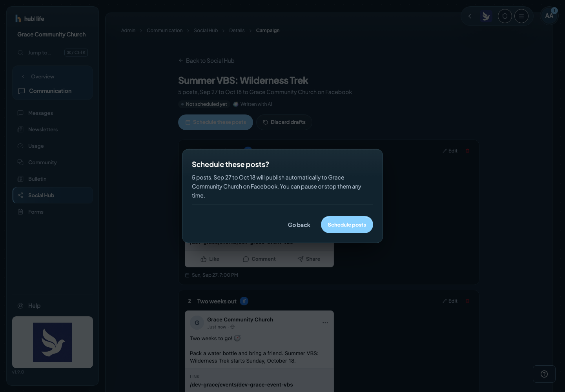Image resolution: width=565 pixels, height=392 pixels.
Task: Click the Admin breadcrumb
Action: (128, 31)
